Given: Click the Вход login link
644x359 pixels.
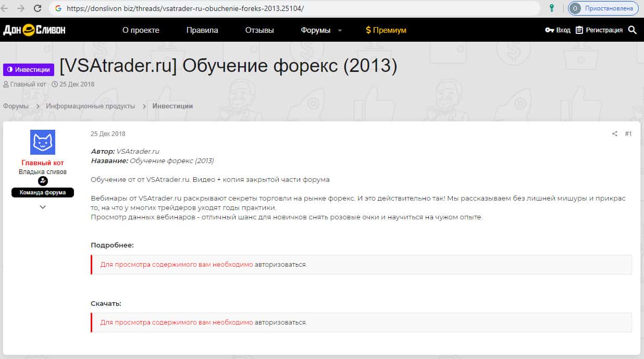Looking at the screenshot, I should [558, 30].
